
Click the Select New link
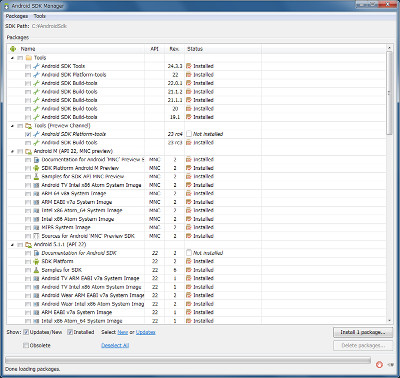pyautogui.click(x=123, y=332)
